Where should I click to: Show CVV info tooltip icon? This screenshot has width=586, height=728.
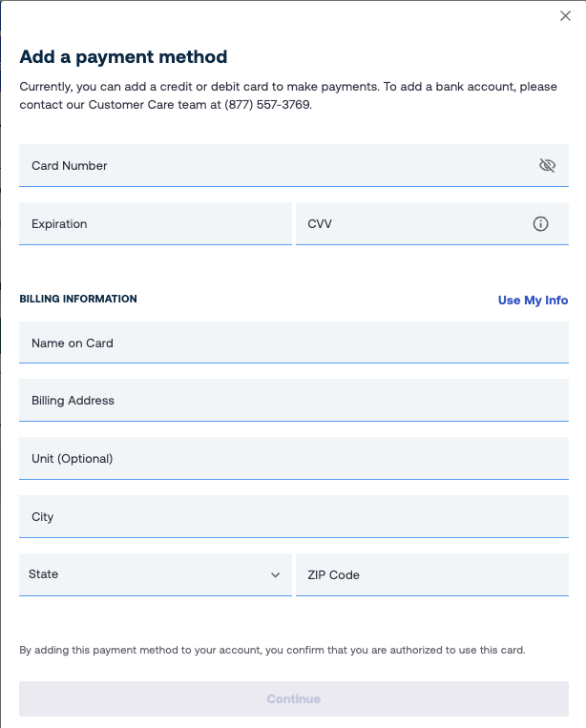click(540, 224)
